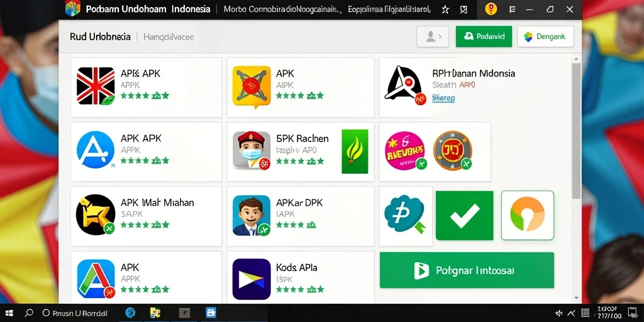Click the vertical scrollbar thumb
The image size is (644, 322).
click(576, 131)
